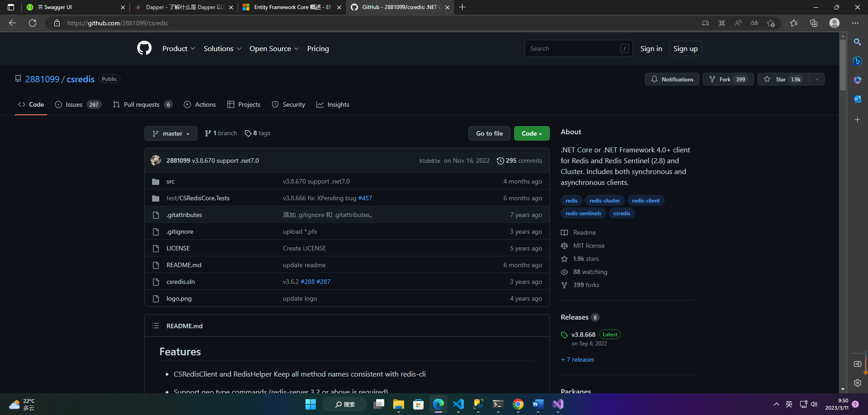Image resolution: width=868 pixels, height=415 pixels.
Task: Expand the Solutions menu
Action: click(x=222, y=48)
